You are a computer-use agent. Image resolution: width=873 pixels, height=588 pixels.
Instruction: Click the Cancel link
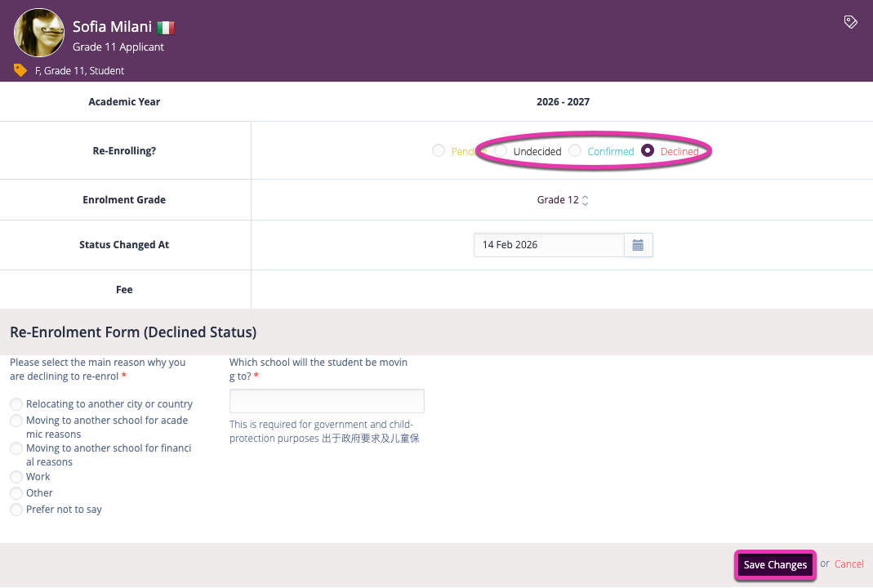(x=849, y=563)
